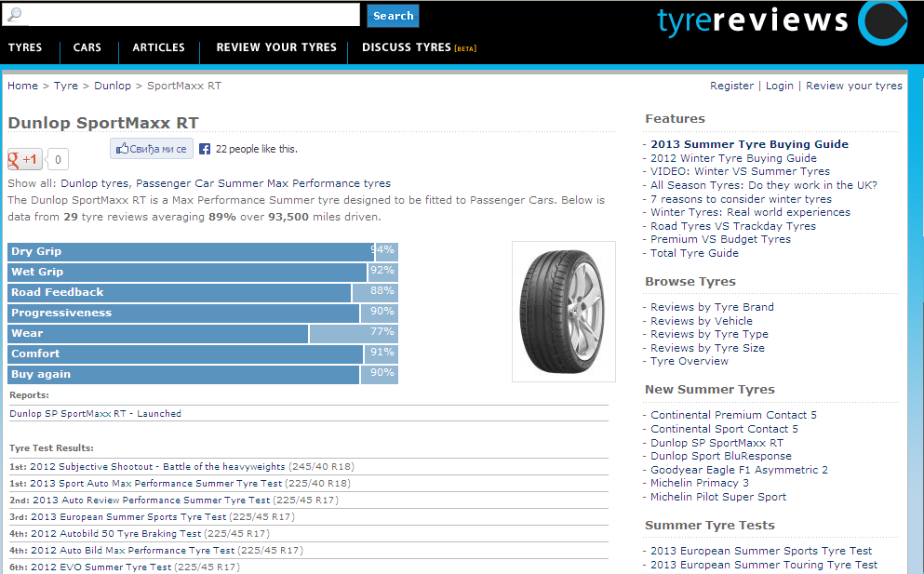Open the Review your tyres top-right link
This screenshot has width=924, height=574.
(854, 86)
